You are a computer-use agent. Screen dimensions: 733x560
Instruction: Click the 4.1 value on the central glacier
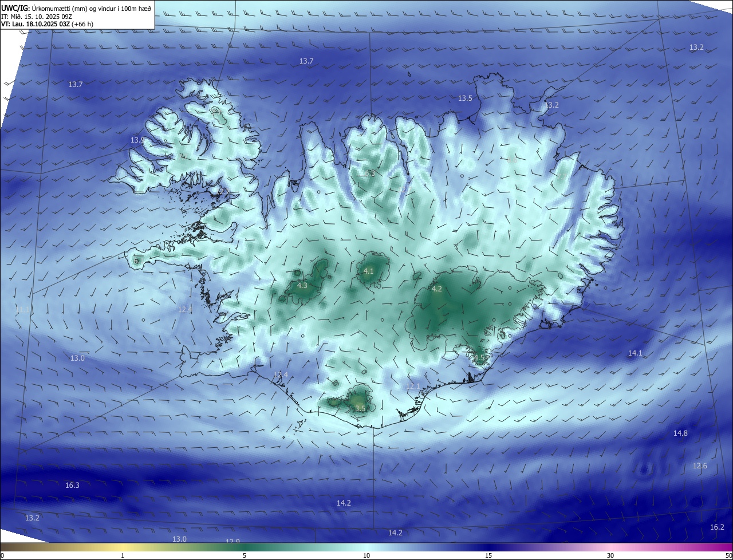click(x=368, y=271)
